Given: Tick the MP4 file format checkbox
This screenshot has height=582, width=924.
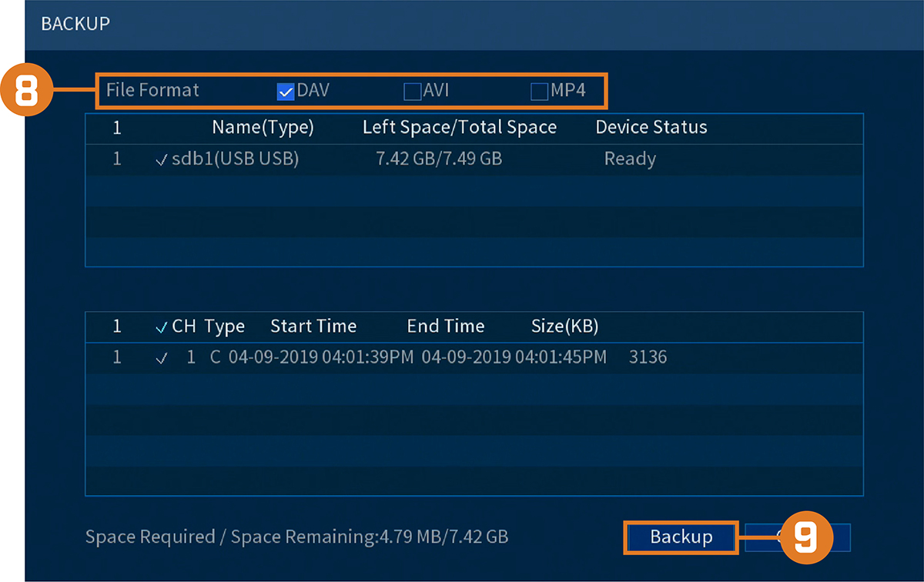Looking at the screenshot, I should click(x=540, y=92).
